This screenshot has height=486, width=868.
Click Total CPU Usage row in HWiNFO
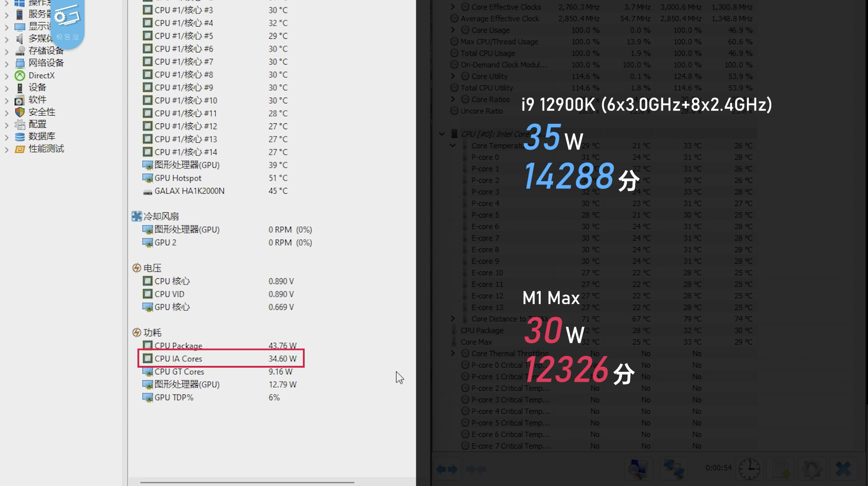click(x=601, y=53)
